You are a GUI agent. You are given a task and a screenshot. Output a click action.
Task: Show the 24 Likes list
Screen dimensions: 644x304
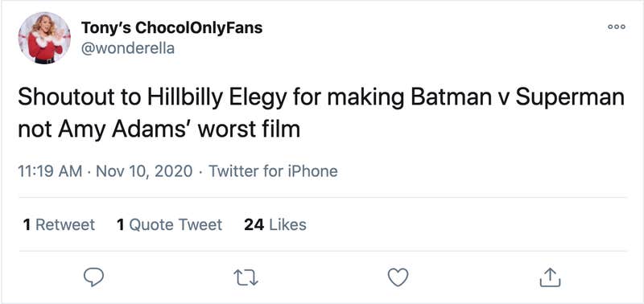275,225
